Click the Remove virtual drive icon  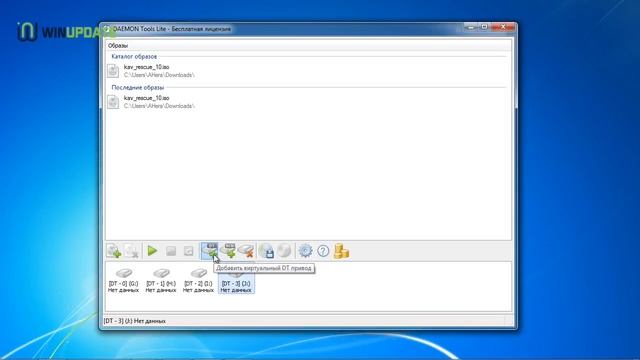[x=246, y=251]
